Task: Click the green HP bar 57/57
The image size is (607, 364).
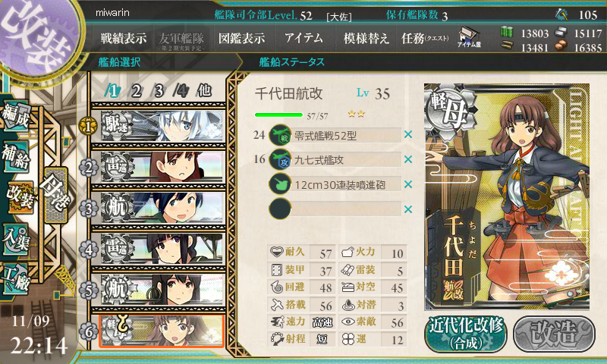Action: [278, 115]
